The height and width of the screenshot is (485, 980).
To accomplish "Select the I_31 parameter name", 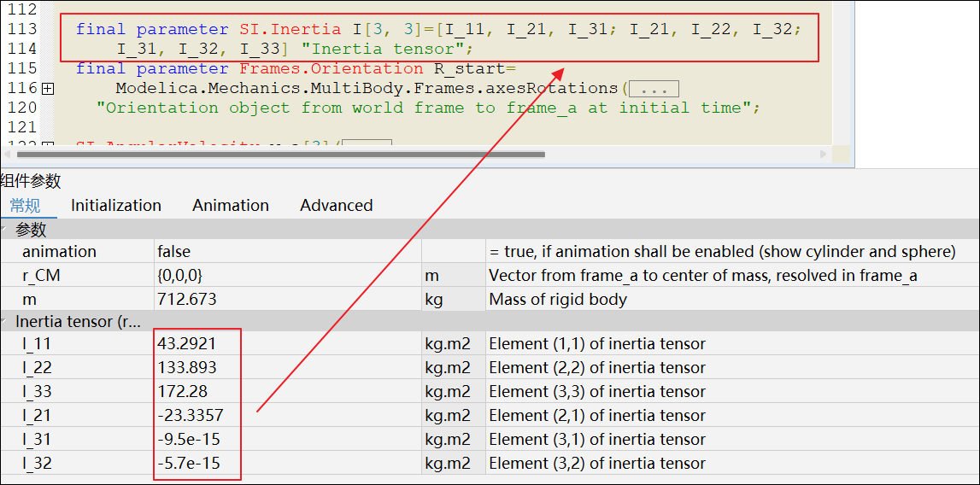I will pyautogui.click(x=36, y=440).
